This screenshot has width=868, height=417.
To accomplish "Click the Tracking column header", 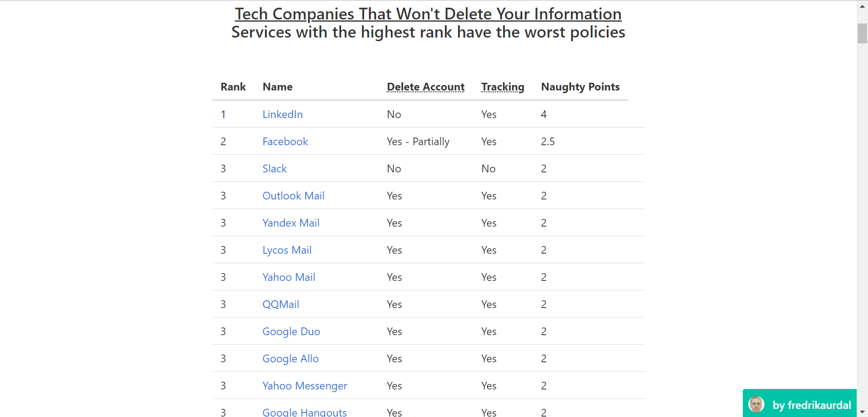I will pyautogui.click(x=503, y=87).
